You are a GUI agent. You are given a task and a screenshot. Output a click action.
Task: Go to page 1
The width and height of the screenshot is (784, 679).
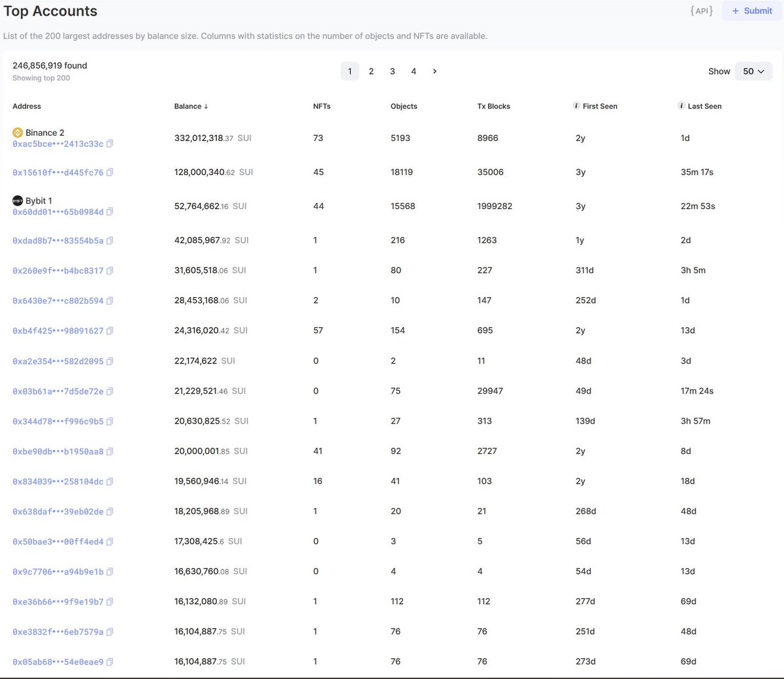tap(350, 71)
